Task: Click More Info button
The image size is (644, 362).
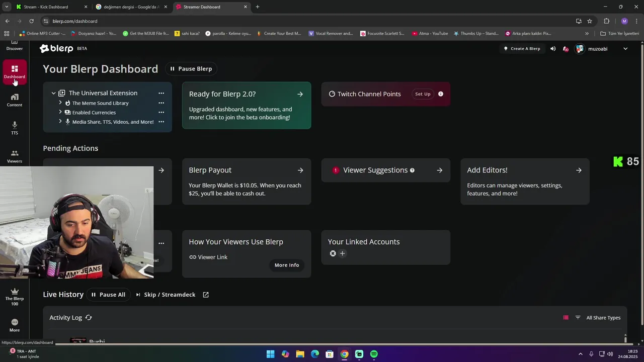Action: click(x=287, y=265)
